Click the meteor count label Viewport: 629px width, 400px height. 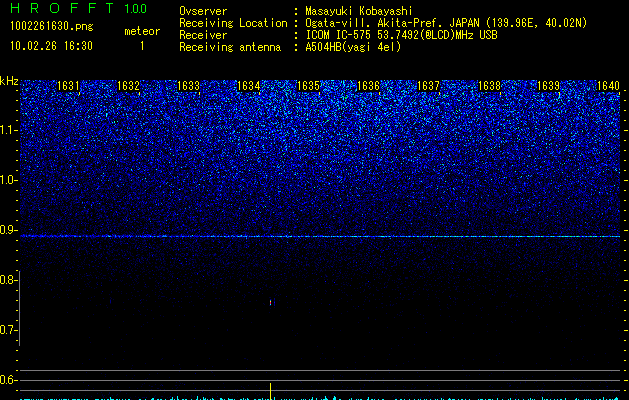coord(142,31)
